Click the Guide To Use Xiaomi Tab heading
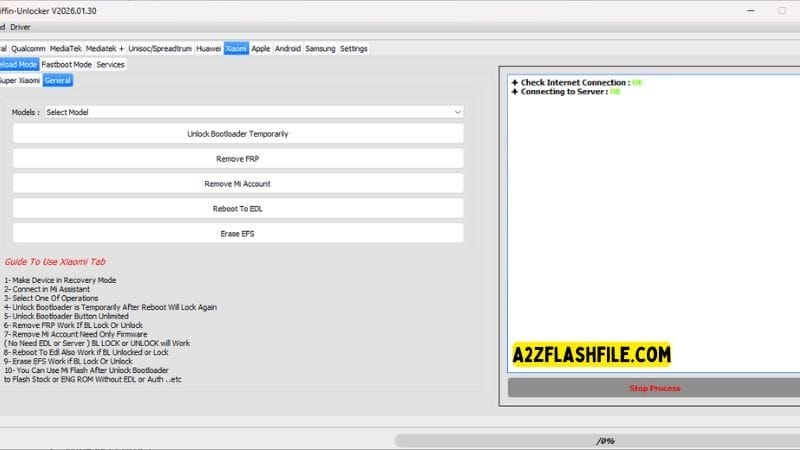800x450 pixels. click(x=55, y=262)
